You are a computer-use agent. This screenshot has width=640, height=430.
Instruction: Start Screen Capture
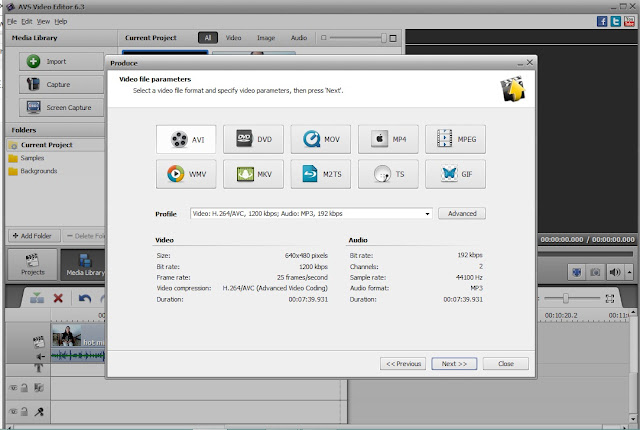point(61,108)
